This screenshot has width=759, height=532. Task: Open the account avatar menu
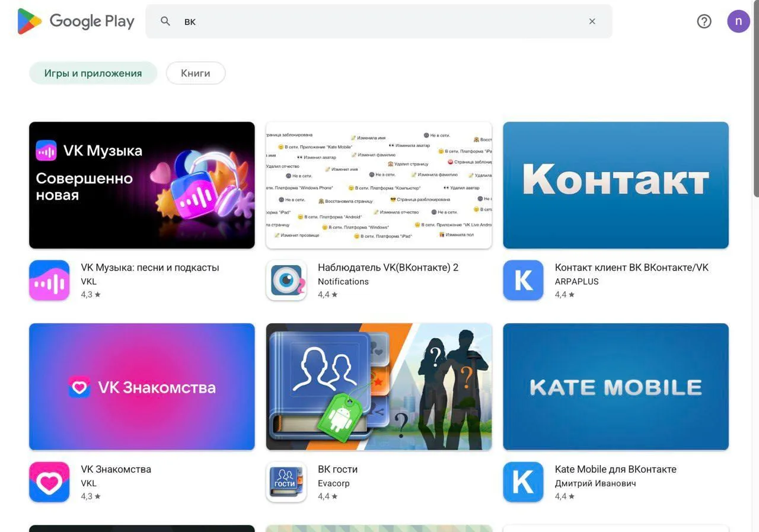coord(738,21)
